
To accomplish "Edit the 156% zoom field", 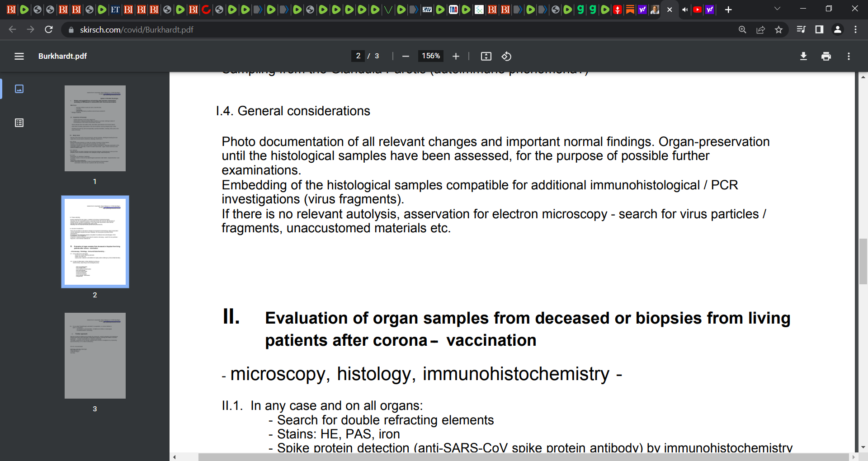I will [x=431, y=56].
